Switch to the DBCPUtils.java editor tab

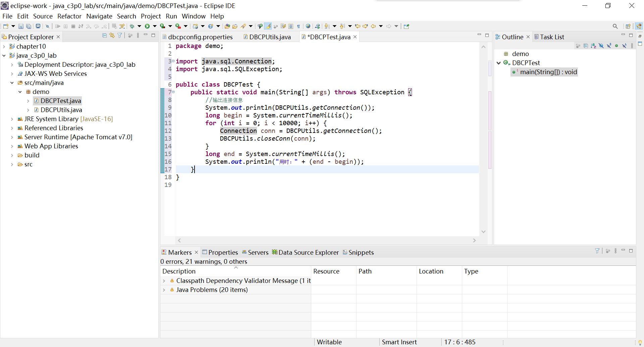pos(270,37)
